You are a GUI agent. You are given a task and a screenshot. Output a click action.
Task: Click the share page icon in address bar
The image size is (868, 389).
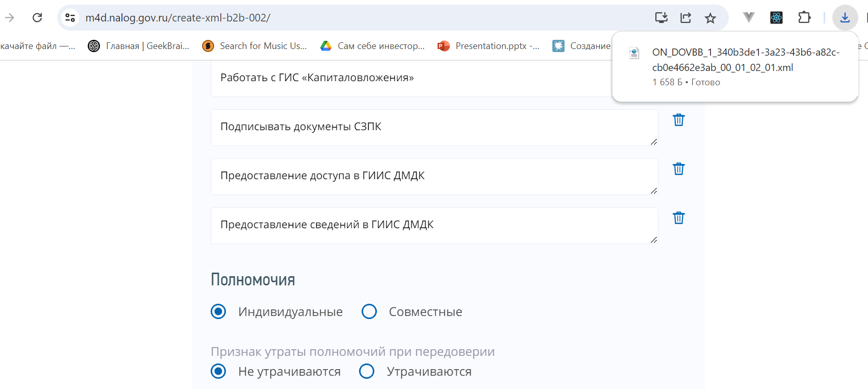686,18
